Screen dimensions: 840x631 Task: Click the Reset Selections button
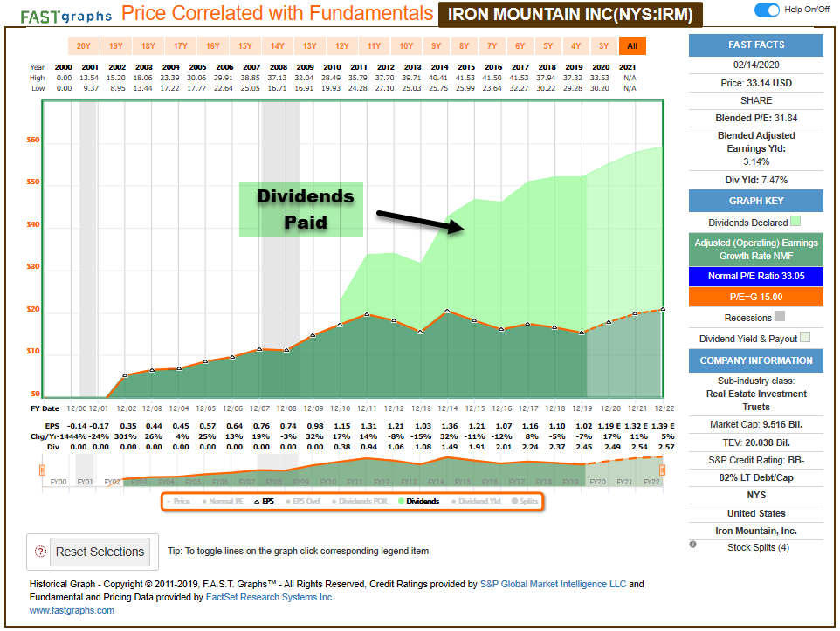pos(100,552)
